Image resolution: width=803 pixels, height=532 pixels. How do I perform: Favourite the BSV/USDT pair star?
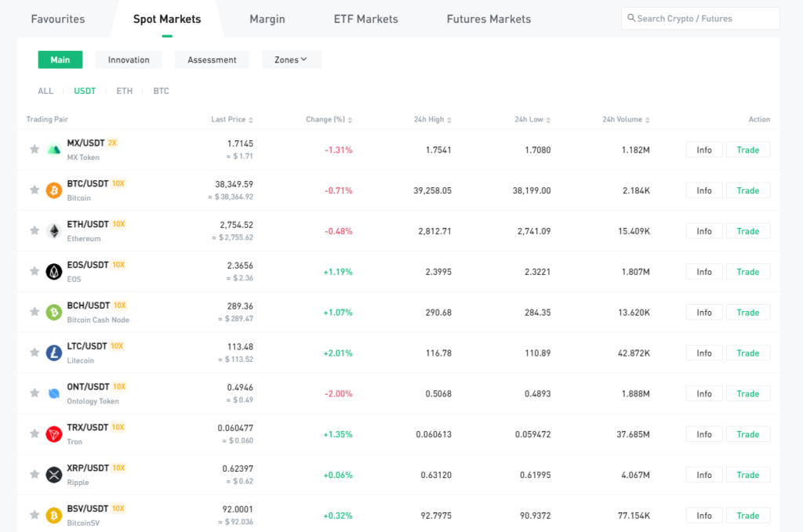[x=35, y=515]
